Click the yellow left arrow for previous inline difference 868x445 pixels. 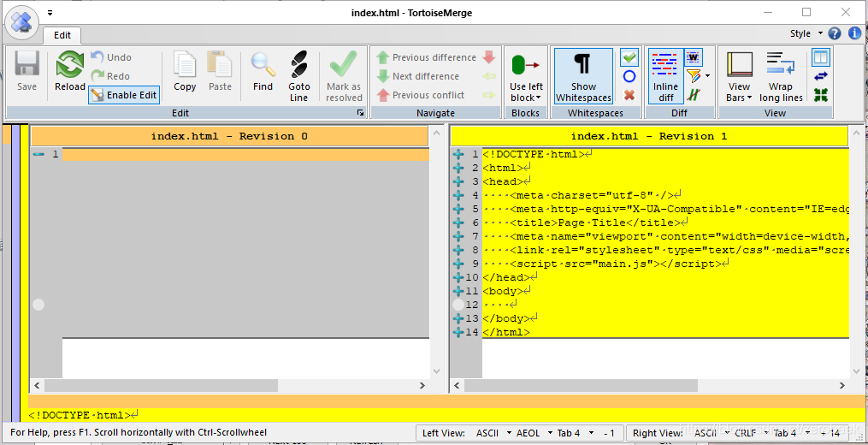[x=489, y=76]
